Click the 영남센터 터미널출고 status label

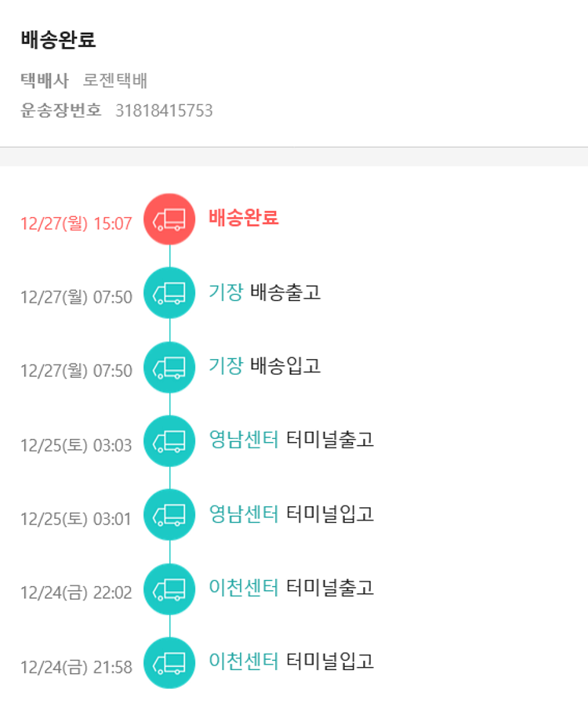[x=291, y=440]
